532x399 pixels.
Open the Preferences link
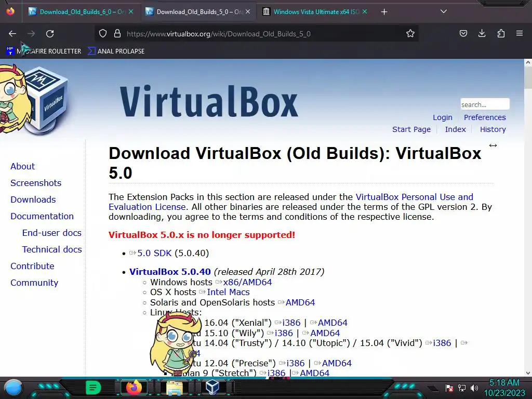485,117
